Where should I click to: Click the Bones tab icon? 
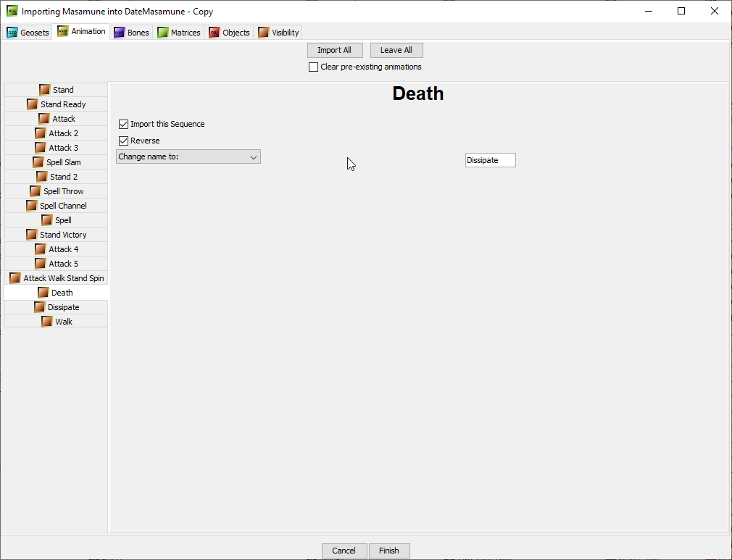coord(120,32)
